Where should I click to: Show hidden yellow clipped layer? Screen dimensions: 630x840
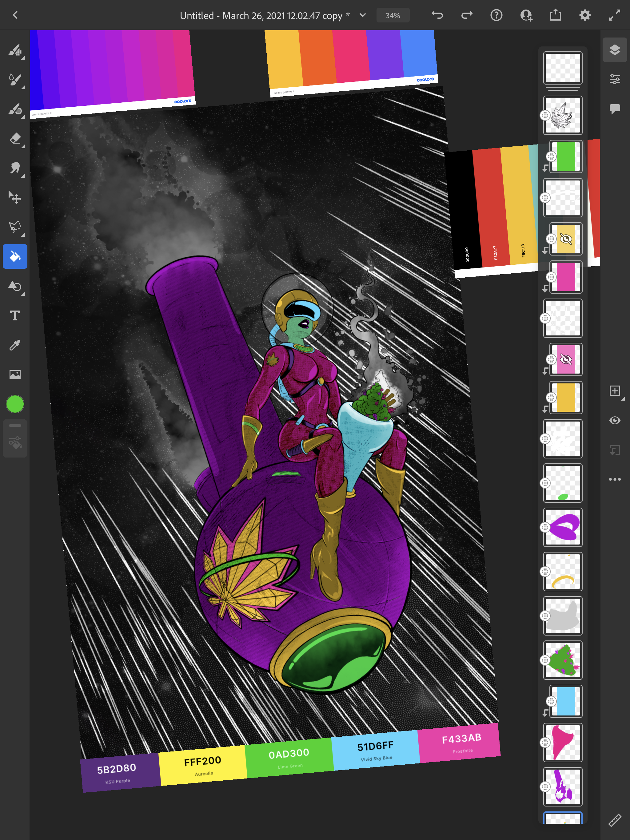[566, 239]
